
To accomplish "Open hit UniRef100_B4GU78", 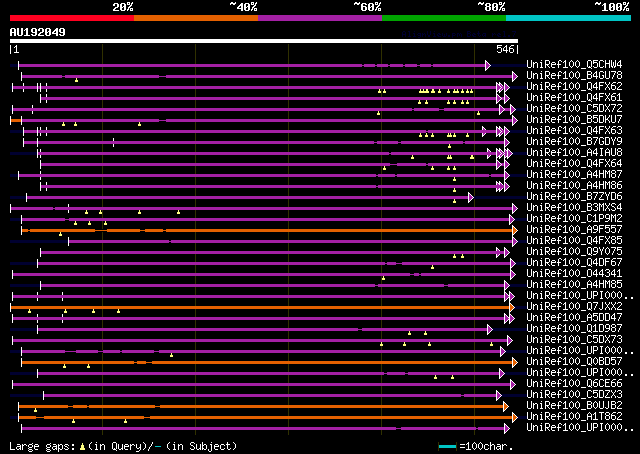I will 574,76.
